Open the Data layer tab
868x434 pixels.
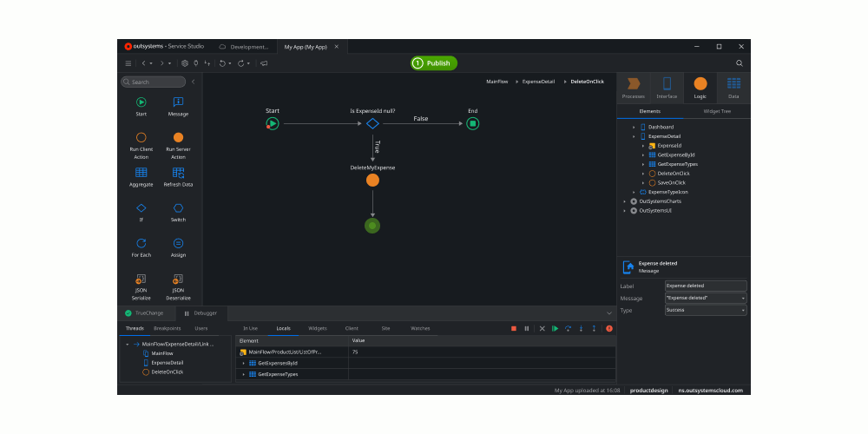(x=733, y=88)
